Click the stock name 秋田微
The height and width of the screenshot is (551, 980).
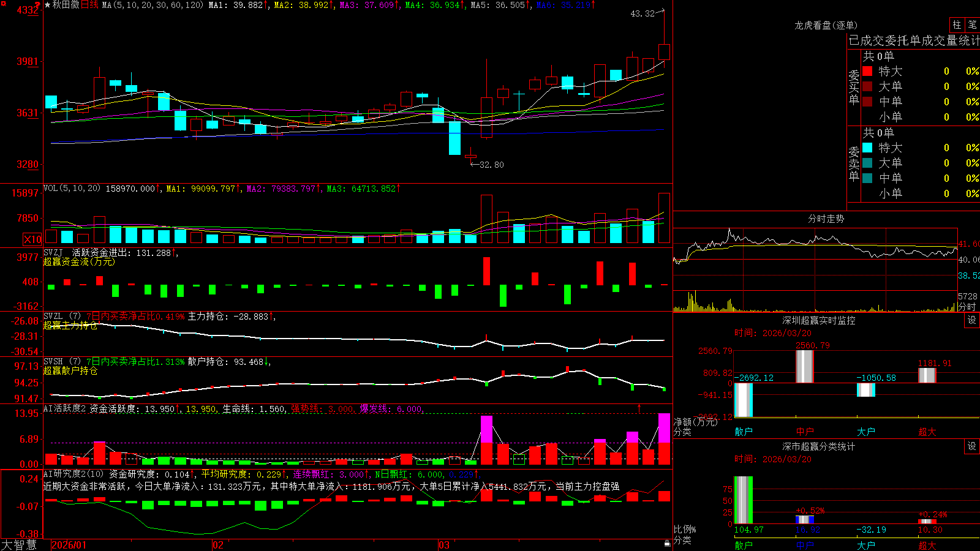click(x=66, y=5)
